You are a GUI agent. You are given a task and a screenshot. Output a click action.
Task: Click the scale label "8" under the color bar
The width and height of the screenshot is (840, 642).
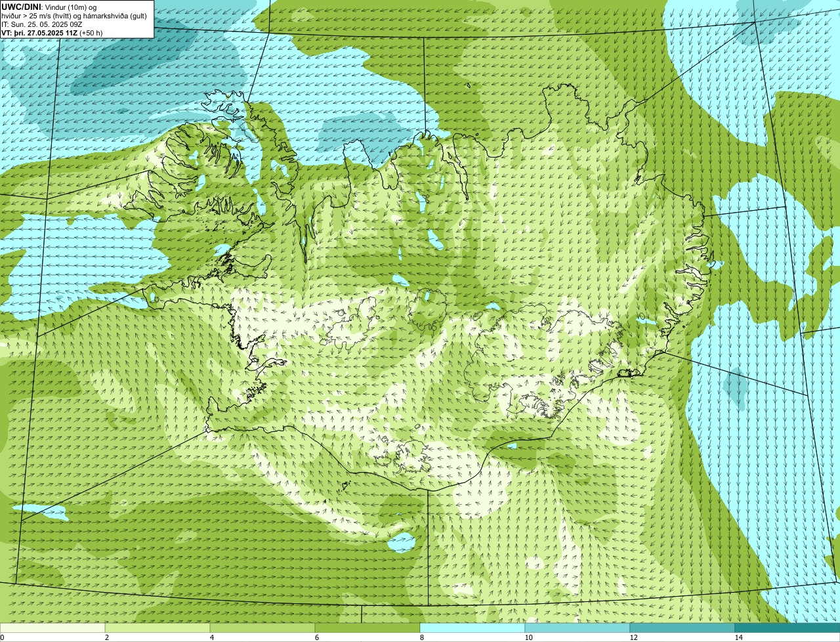point(421,637)
